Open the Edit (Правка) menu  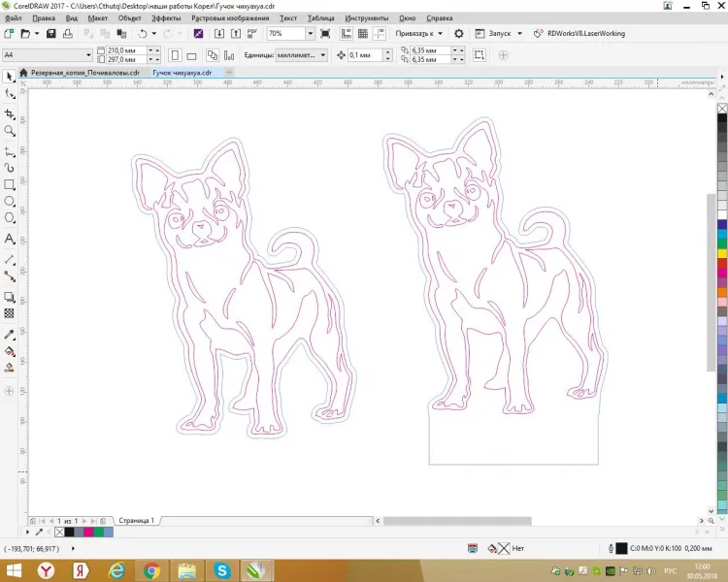pos(44,18)
